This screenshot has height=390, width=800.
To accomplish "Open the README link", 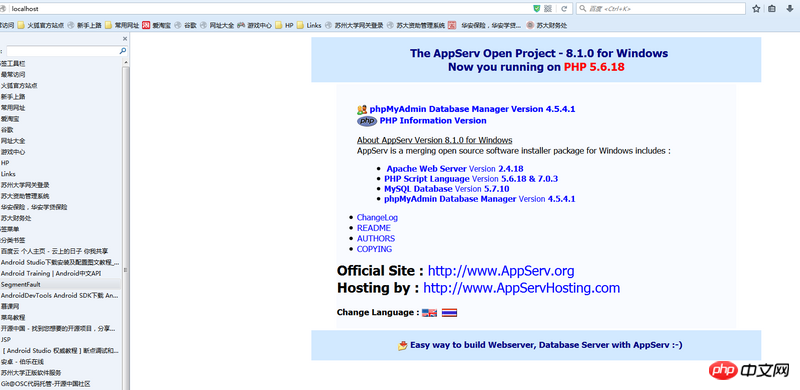I will pos(373,228).
